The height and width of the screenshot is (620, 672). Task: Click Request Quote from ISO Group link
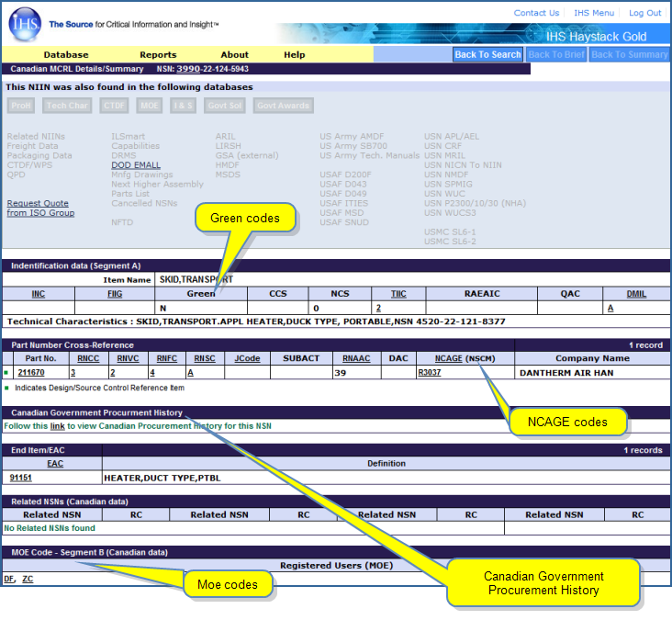(x=40, y=208)
